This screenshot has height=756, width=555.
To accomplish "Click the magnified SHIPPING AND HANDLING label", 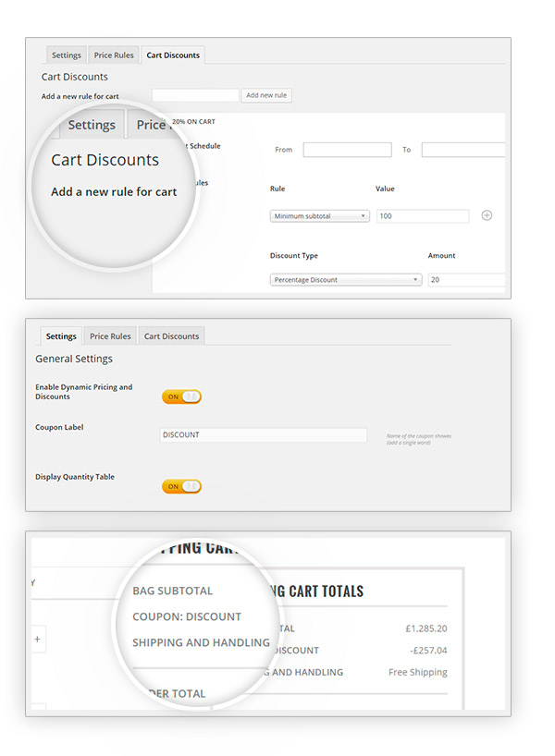I will 201,642.
